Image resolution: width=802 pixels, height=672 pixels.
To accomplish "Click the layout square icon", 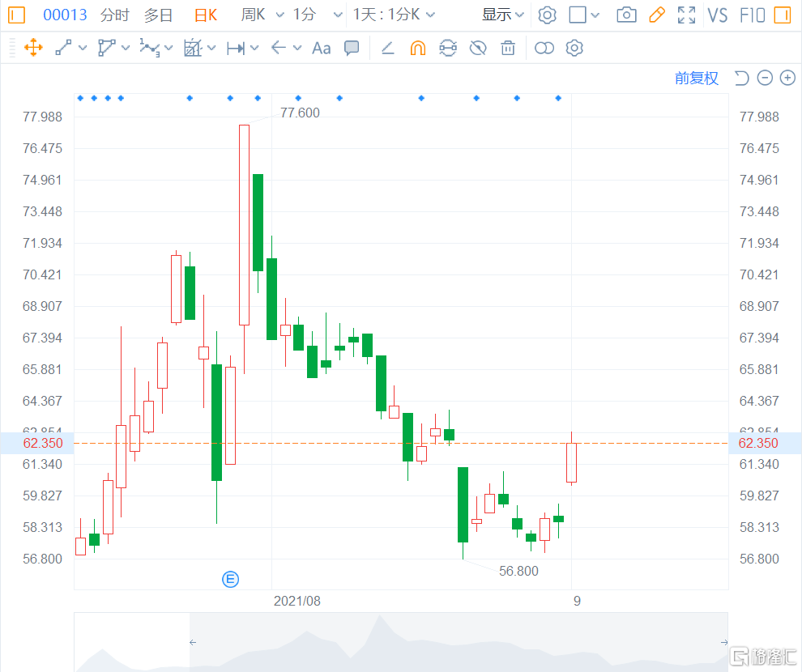I will [578, 15].
